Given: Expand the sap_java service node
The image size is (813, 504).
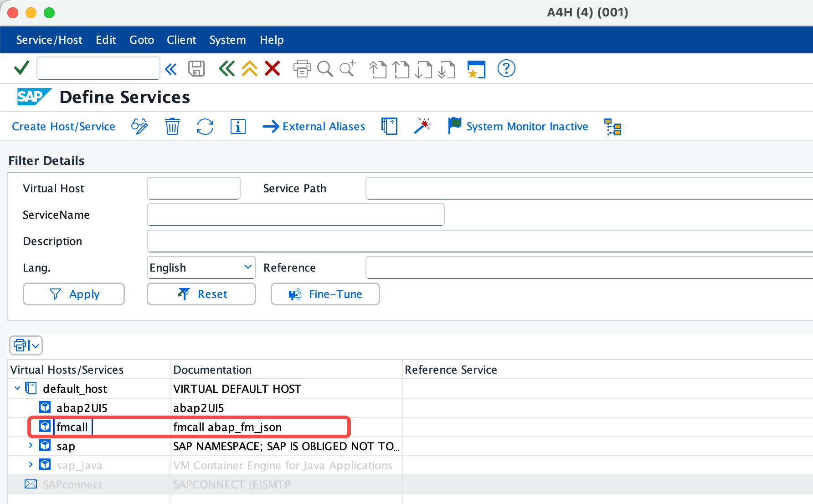Looking at the screenshot, I should coord(31,464).
